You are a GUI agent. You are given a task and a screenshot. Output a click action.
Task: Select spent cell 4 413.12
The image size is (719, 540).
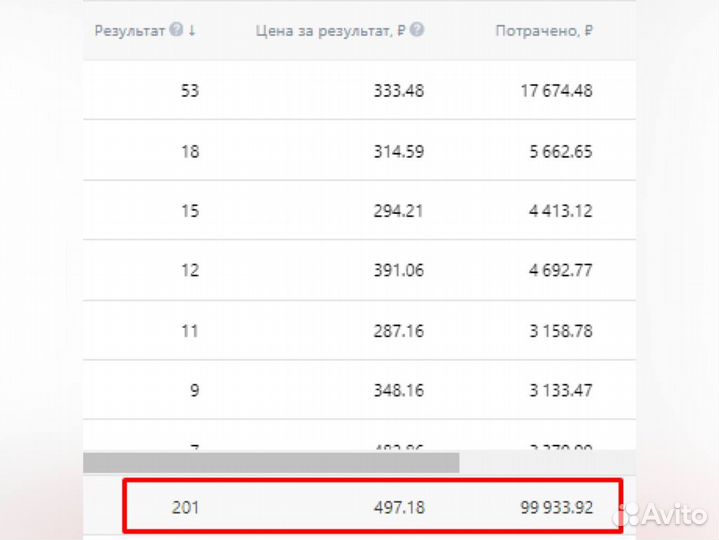(561, 211)
